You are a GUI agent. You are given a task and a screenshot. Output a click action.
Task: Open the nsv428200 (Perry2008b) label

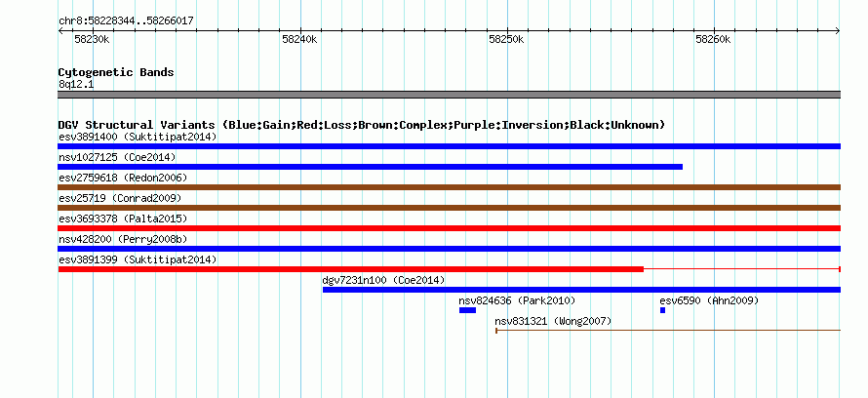123,239
